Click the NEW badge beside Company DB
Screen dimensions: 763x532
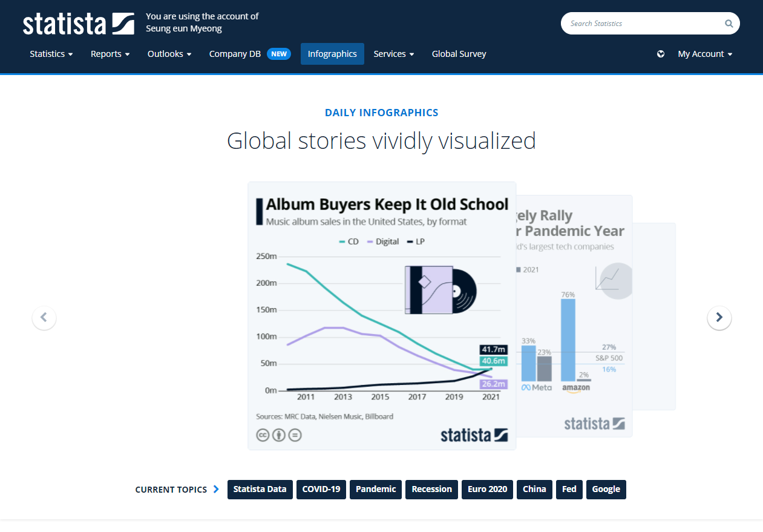click(279, 54)
